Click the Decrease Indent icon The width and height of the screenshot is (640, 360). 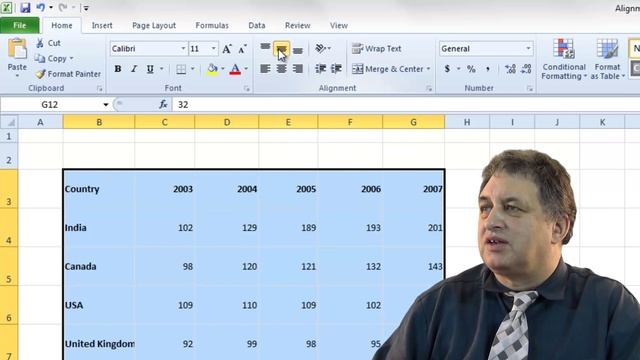coord(320,69)
